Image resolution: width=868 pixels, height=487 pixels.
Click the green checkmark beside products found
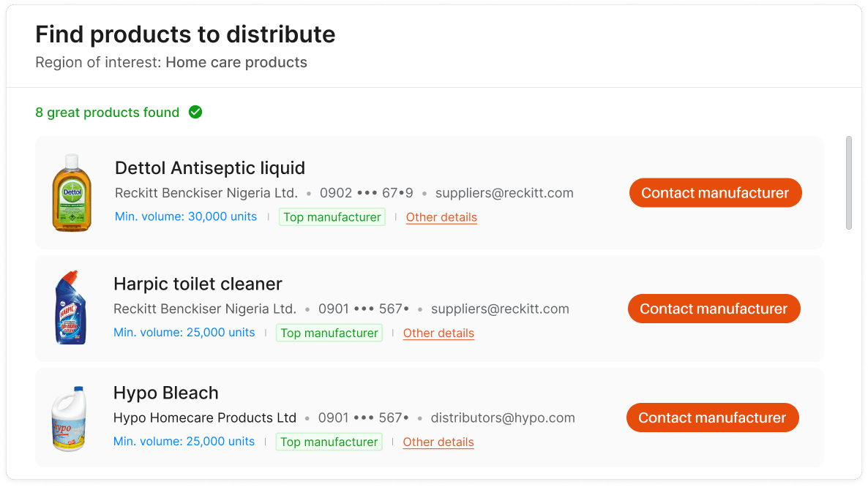(x=195, y=113)
